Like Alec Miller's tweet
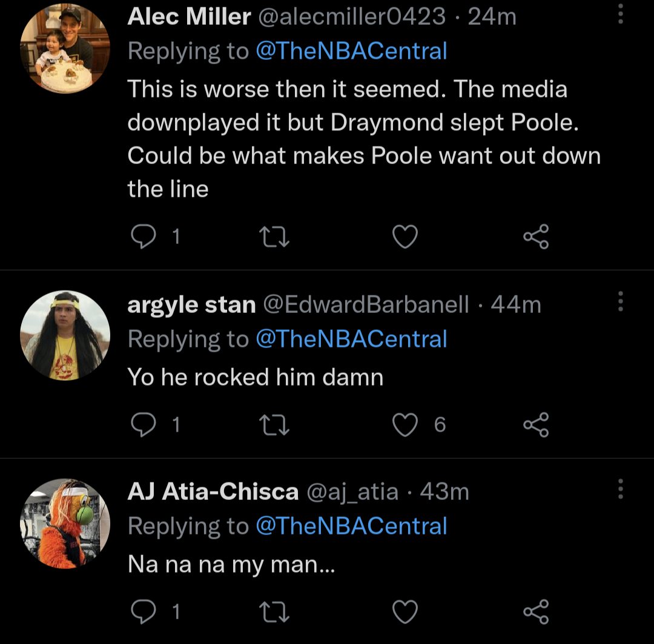 coord(405,237)
